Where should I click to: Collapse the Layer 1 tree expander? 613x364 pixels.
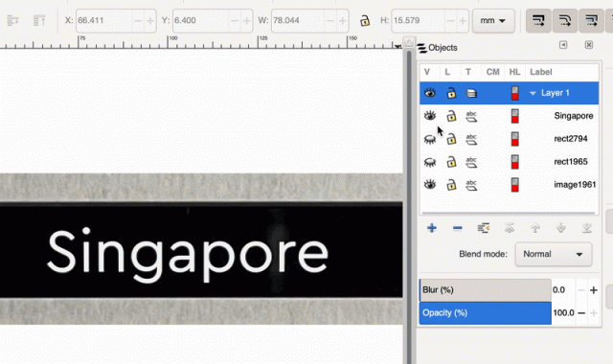pos(533,93)
